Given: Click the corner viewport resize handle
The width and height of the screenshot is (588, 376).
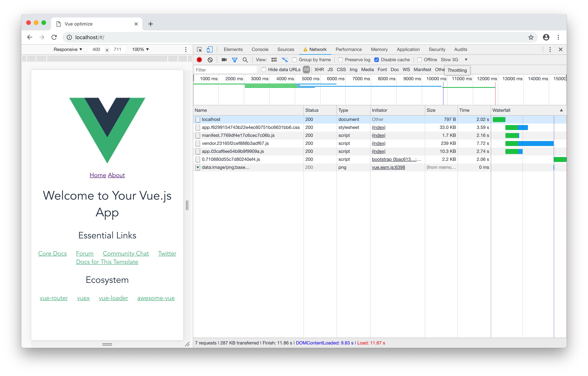Looking at the screenshot, I should [x=187, y=344].
